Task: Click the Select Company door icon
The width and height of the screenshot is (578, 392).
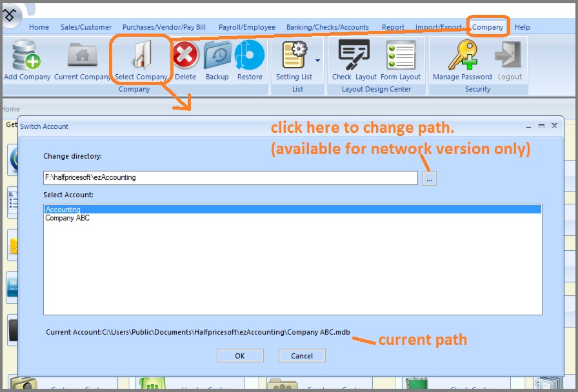Action: [x=141, y=57]
